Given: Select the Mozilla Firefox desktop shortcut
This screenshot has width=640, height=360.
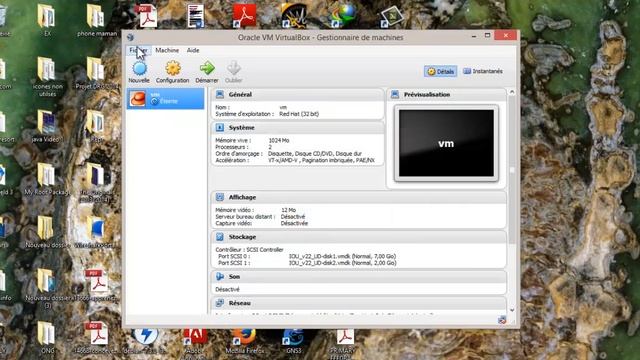Looking at the screenshot, I should (244, 341).
